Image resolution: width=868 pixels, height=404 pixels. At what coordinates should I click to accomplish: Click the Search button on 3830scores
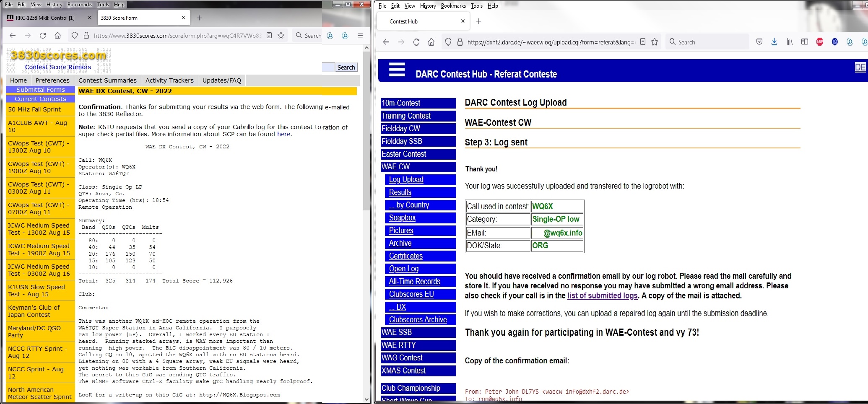[x=346, y=67]
